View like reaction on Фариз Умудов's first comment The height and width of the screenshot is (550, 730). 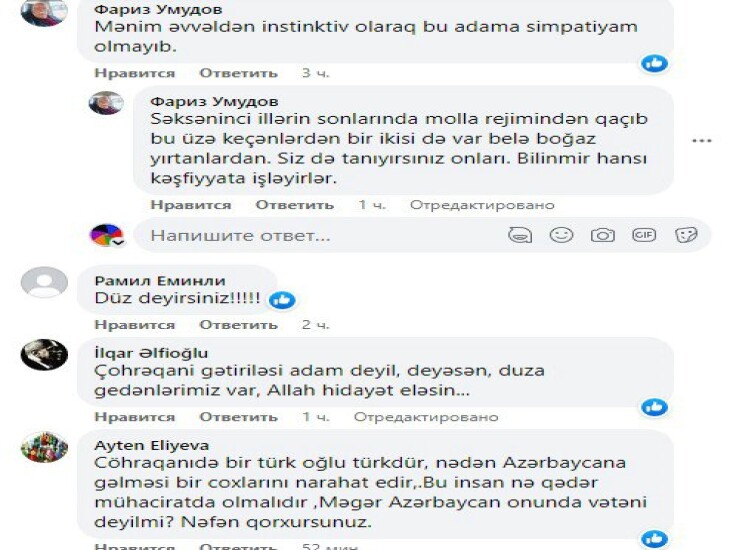point(655,63)
